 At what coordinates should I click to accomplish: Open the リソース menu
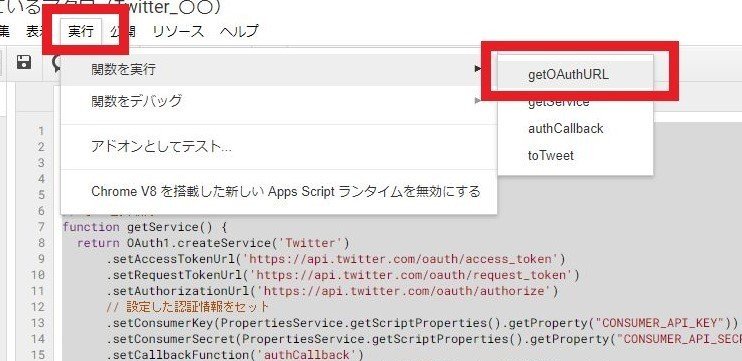(178, 31)
